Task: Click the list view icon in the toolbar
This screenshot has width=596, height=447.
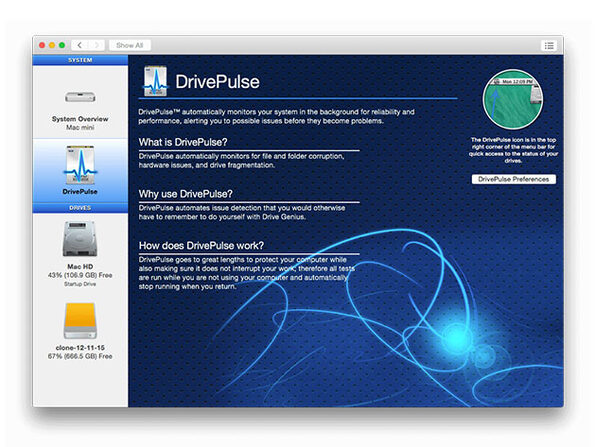Action: point(549,46)
